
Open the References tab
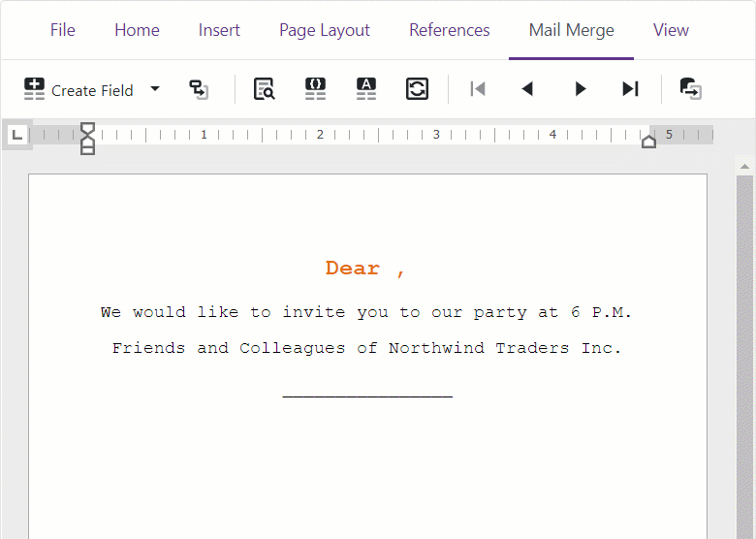coord(450,30)
